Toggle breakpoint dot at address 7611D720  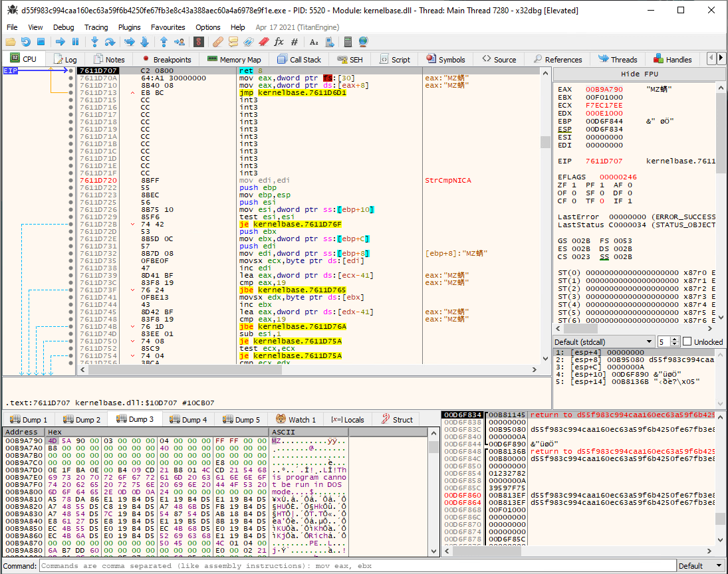pos(71,181)
